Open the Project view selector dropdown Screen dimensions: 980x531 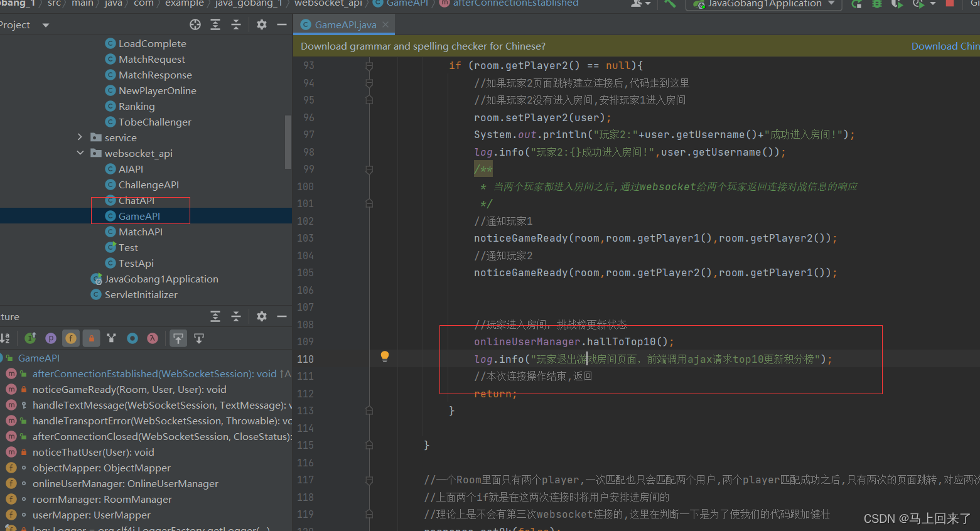click(45, 25)
